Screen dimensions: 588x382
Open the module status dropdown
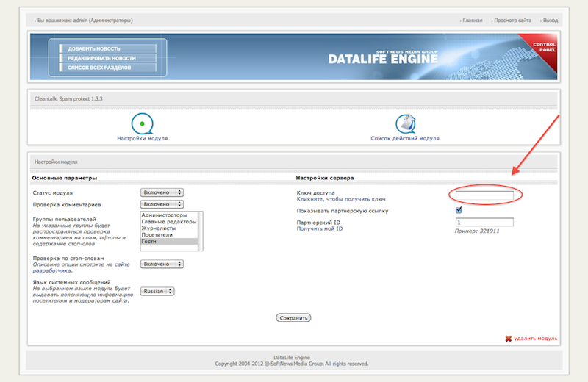(x=161, y=192)
